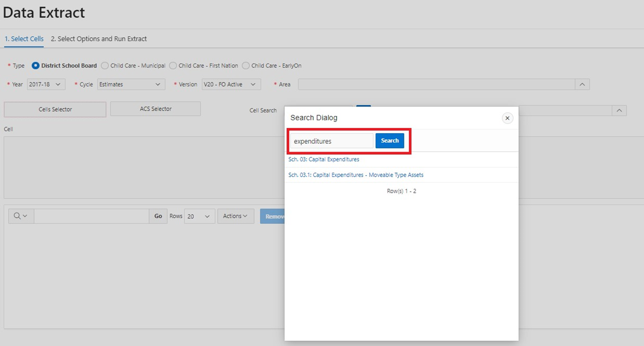Switch to tab 1 Select Cells
This screenshot has width=644, height=346.
[x=24, y=39]
